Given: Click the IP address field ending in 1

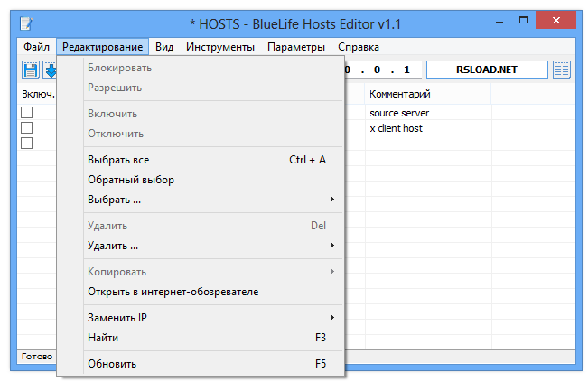Looking at the screenshot, I should point(382,70).
